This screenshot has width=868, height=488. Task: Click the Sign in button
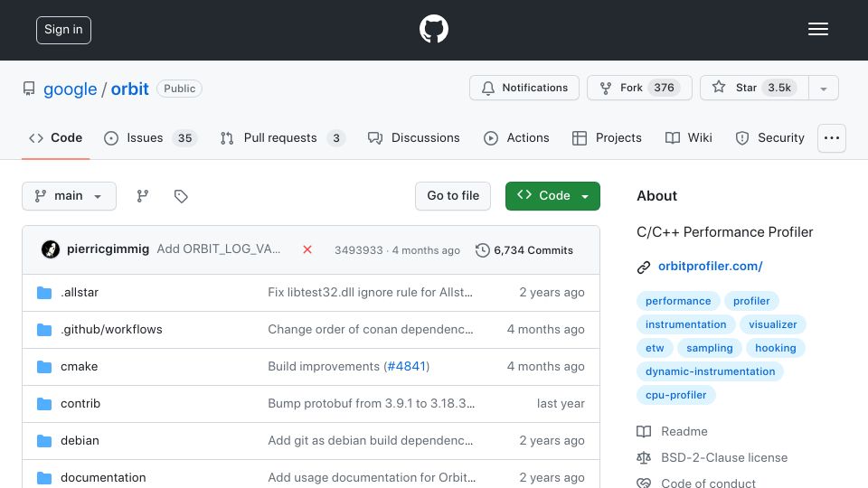63,30
